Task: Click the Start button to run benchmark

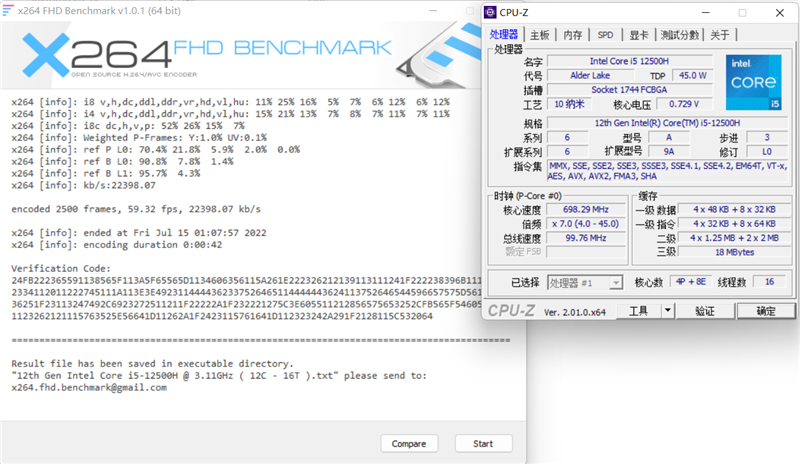Action: [483, 444]
